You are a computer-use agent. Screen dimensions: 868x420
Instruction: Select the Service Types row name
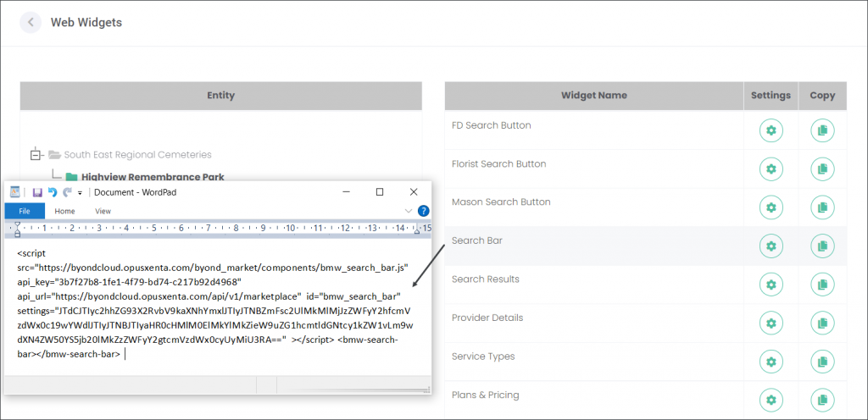tap(483, 356)
